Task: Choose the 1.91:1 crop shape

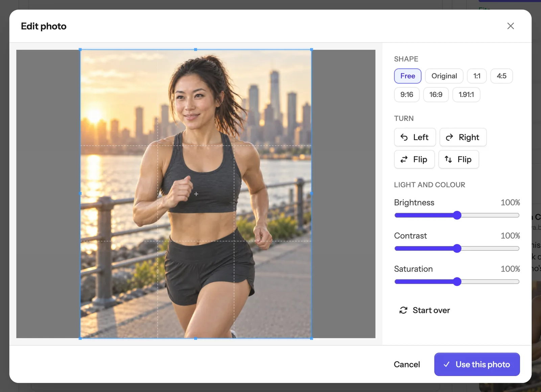Action: coord(466,95)
